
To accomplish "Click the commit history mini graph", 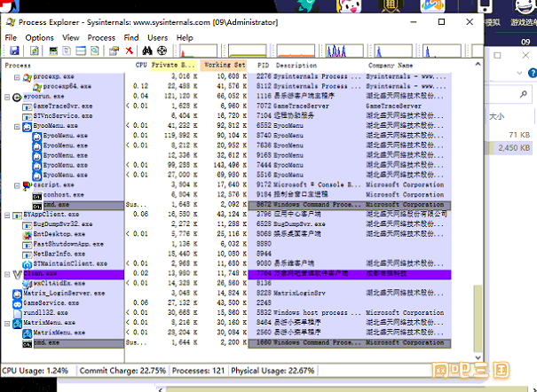I will pos(248,51).
